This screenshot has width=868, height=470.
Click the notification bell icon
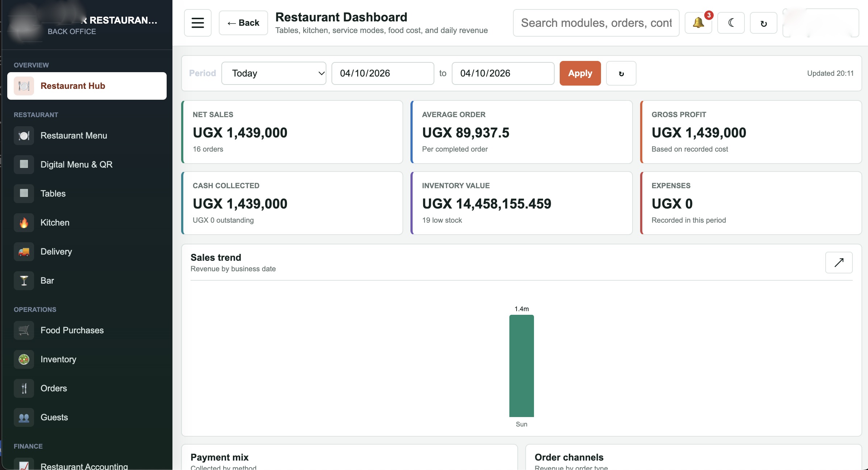(x=698, y=23)
